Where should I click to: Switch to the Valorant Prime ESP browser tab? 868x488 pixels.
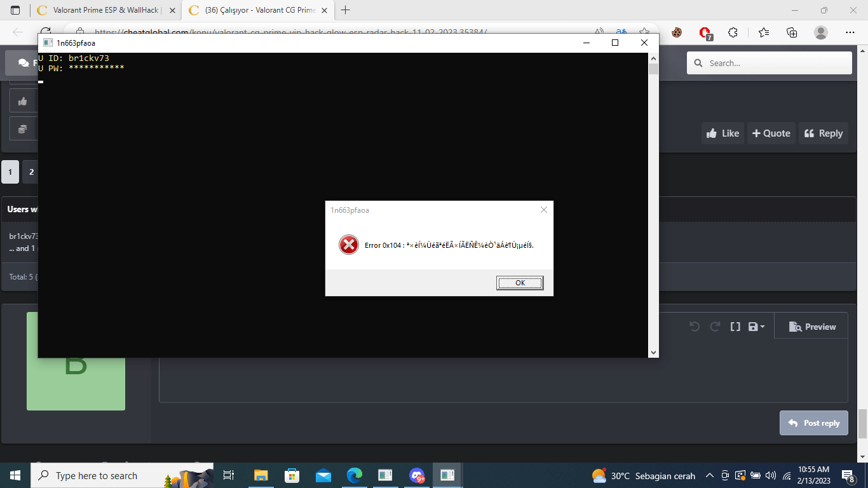pos(102,10)
